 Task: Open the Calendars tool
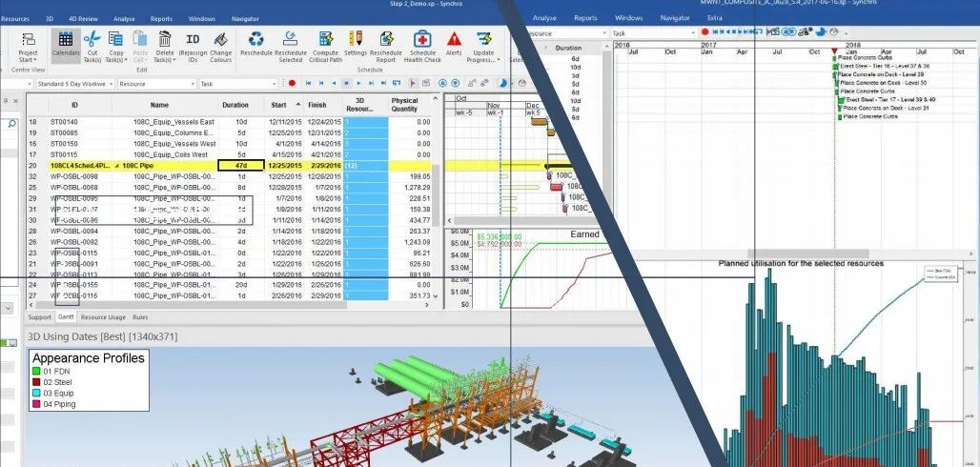coord(64,44)
